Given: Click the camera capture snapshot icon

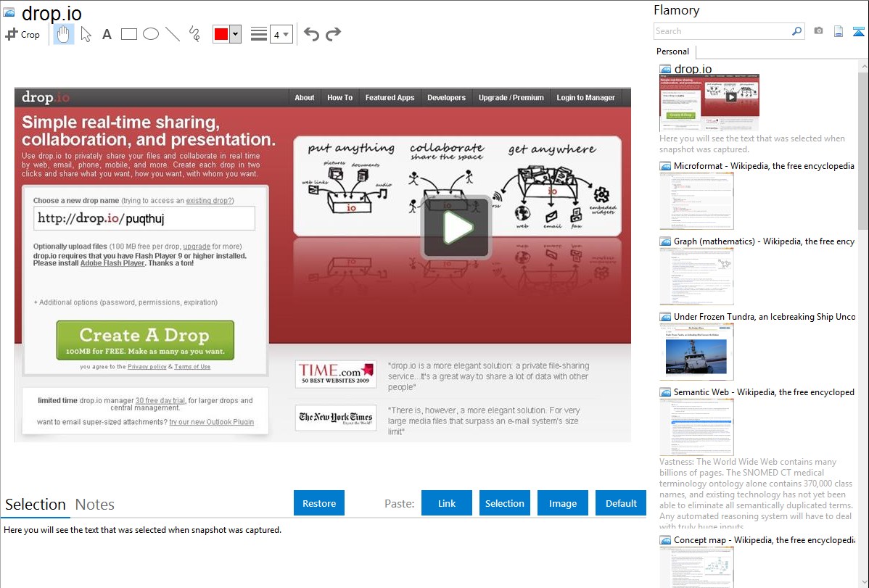Looking at the screenshot, I should coord(818,31).
